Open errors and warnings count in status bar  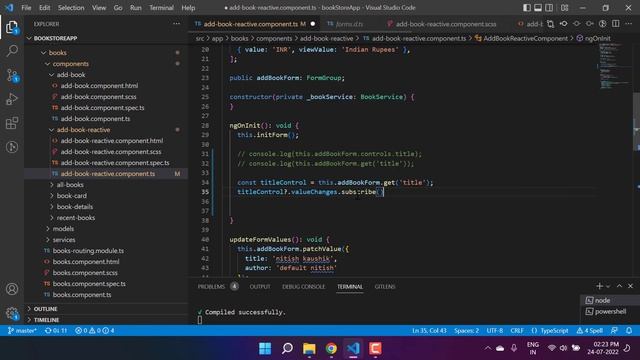pos(94,331)
